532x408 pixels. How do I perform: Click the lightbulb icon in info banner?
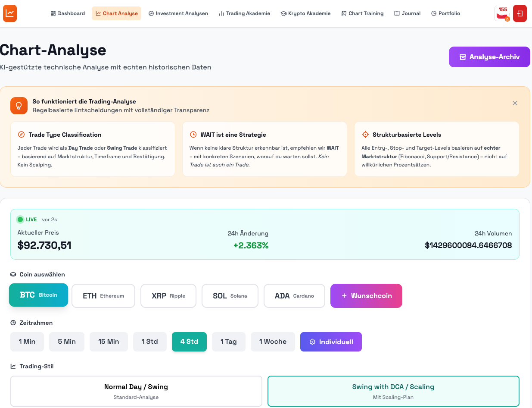pos(19,106)
